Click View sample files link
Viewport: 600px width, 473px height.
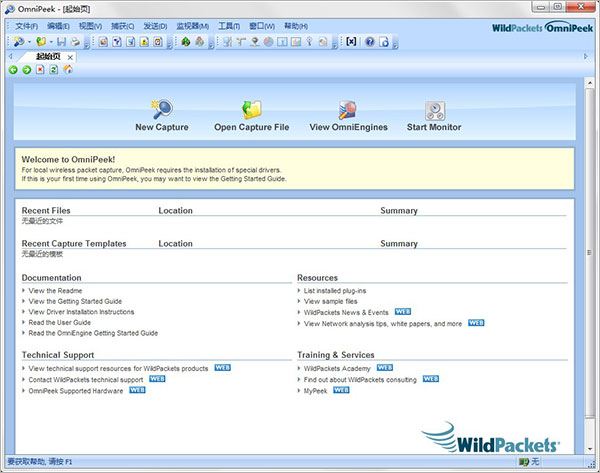(330, 302)
